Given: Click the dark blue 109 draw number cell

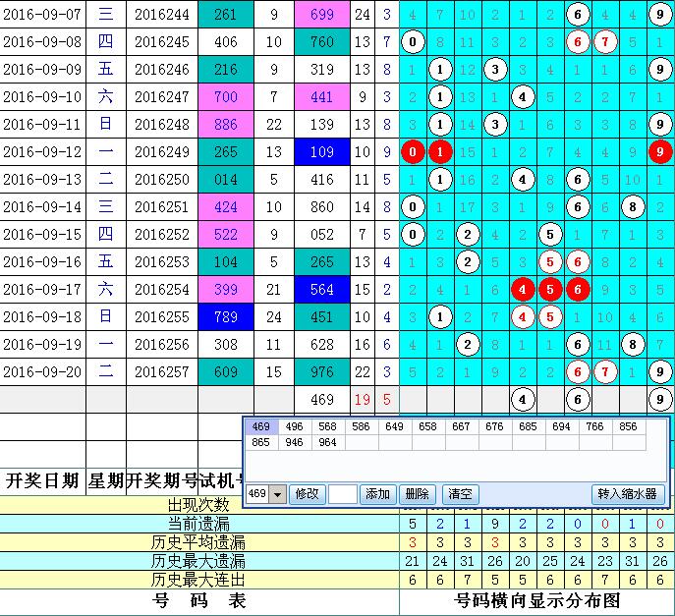Looking at the screenshot, I should (x=321, y=152).
